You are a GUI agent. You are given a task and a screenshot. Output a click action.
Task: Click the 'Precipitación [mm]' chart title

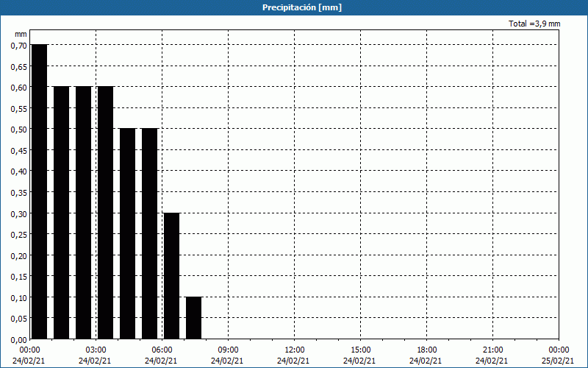coord(302,7)
